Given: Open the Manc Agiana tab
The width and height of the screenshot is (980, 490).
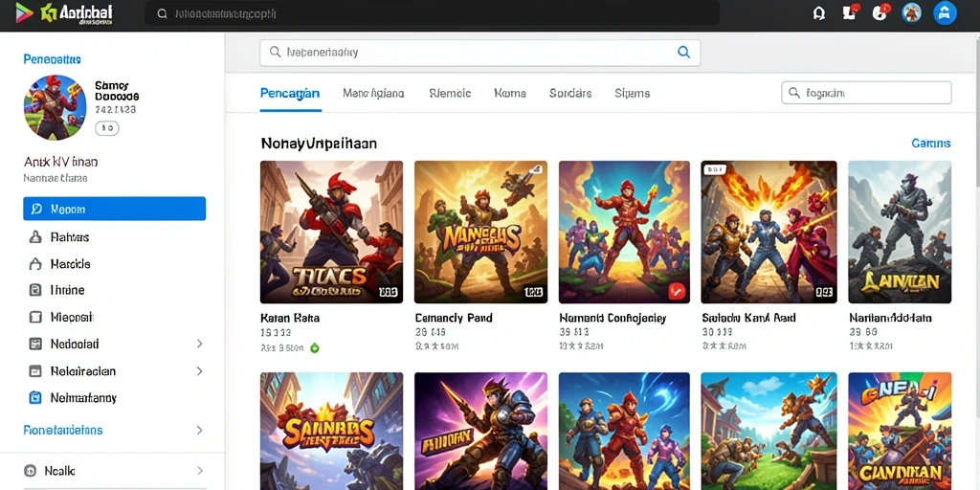Looking at the screenshot, I should pyautogui.click(x=373, y=93).
